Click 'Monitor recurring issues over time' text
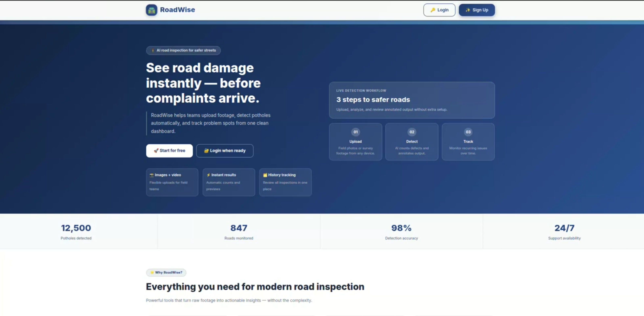 [x=468, y=151]
